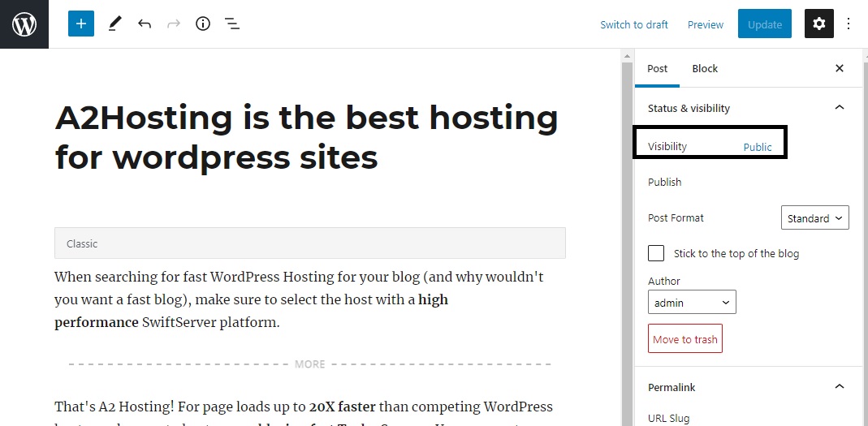Viewport: 868px width, 426px height.
Task: Click the grayed-out redo arrow icon
Action: click(x=174, y=24)
